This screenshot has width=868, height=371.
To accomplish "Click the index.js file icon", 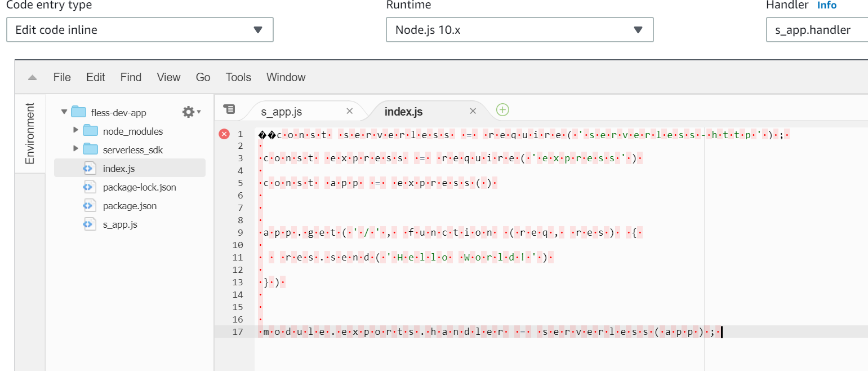I will [89, 168].
